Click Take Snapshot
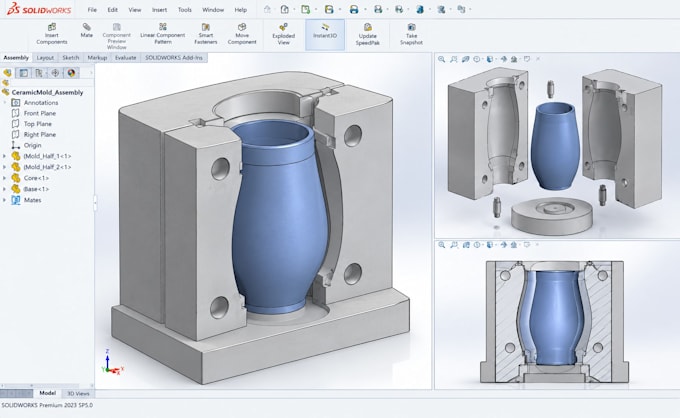The width and height of the screenshot is (680, 418). pos(411,34)
